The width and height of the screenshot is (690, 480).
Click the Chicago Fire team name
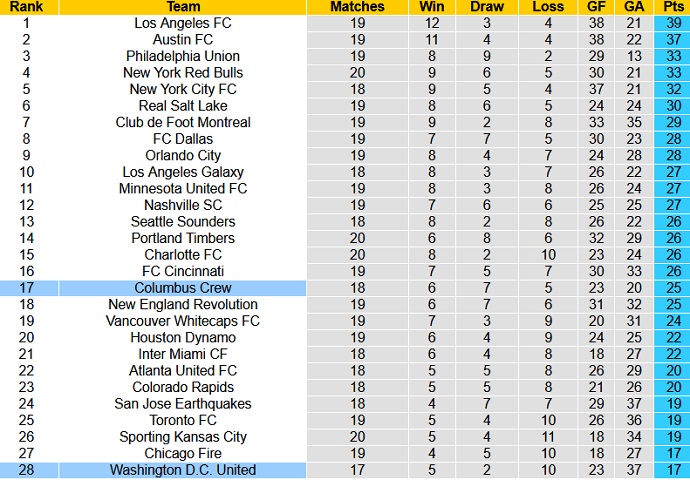tap(183, 453)
